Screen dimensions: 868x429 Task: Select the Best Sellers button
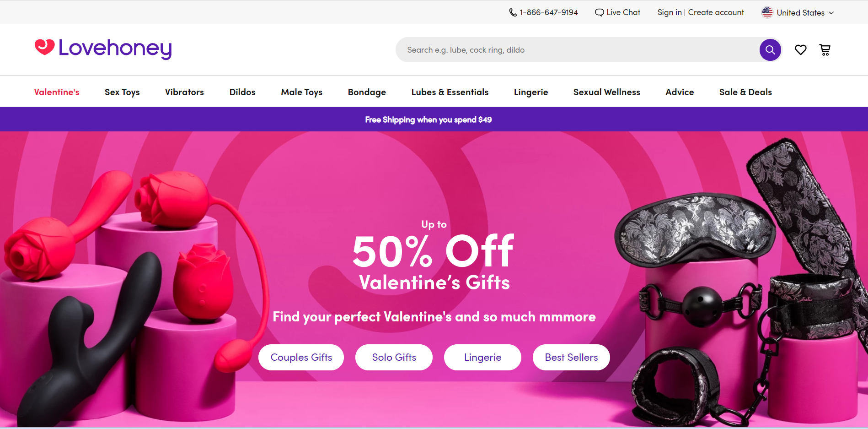pyautogui.click(x=571, y=357)
